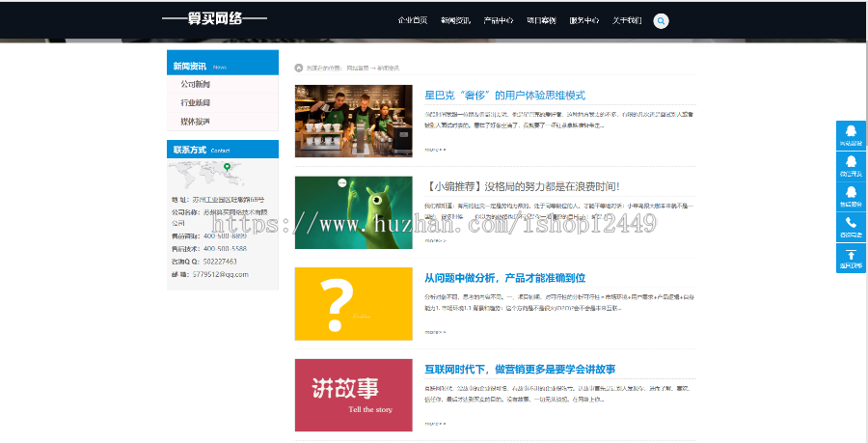The image size is (868, 443).
Task: Click the email 5779512@qq.com
Action: (x=220, y=275)
